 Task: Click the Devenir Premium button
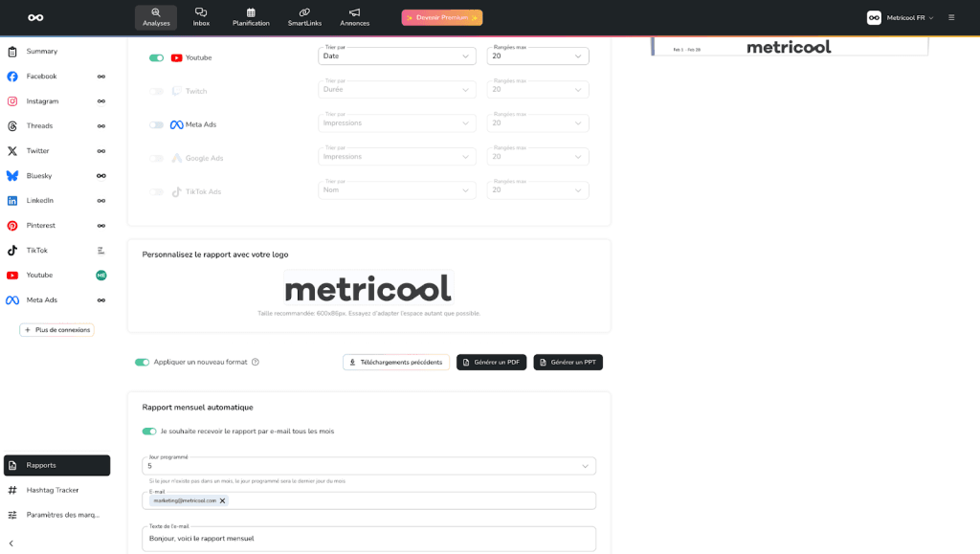(441, 17)
